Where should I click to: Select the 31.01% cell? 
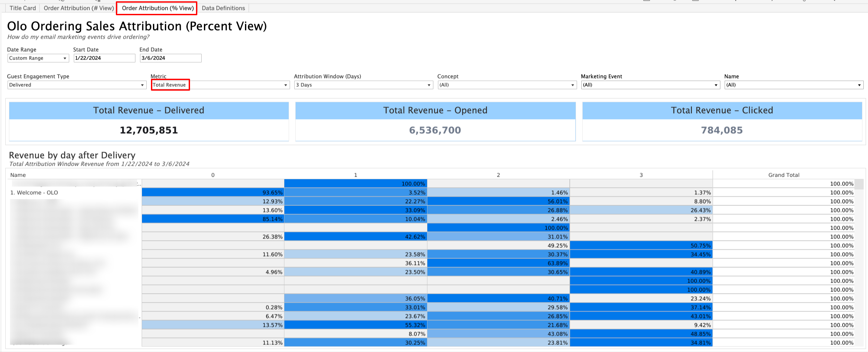click(498, 237)
